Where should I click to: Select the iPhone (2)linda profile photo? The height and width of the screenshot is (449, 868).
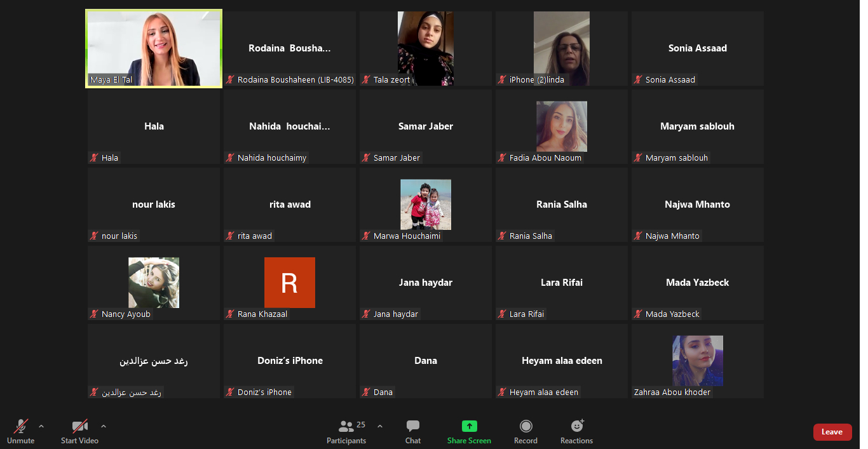(562, 48)
